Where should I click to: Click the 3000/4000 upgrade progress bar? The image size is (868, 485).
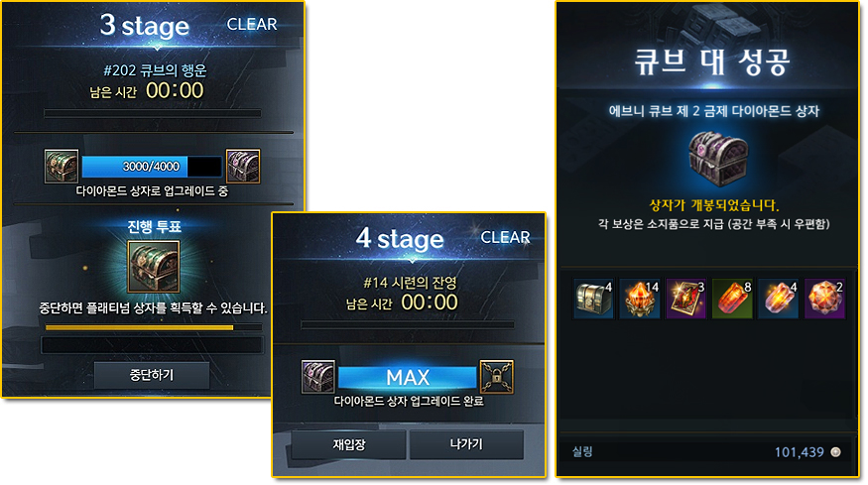(x=152, y=166)
